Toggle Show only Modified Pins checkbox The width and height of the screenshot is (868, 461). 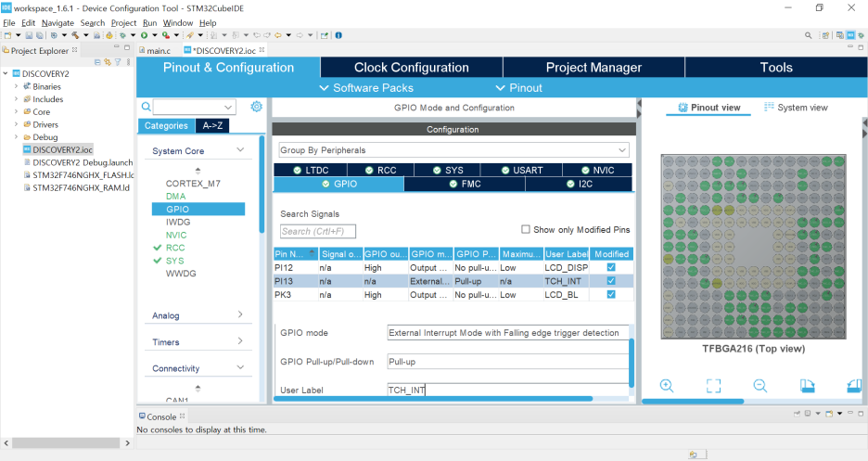tap(525, 229)
